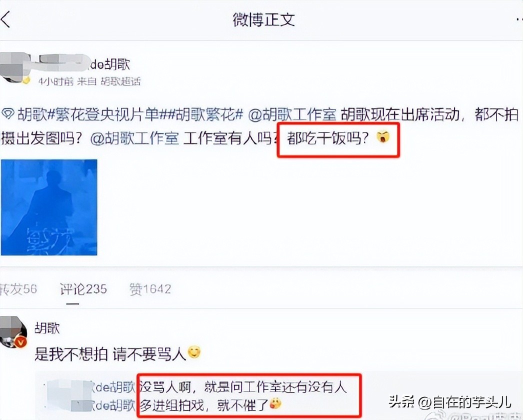Screen dimensions: 523x420
Task: Click the super topic diamond icon
Action: pyautogui.click(x=8, y=115)
